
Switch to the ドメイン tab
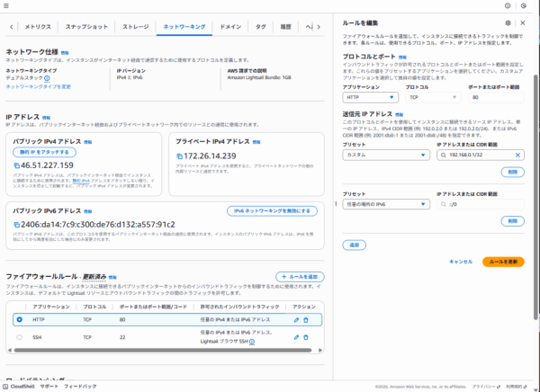(x=230, y=26)
